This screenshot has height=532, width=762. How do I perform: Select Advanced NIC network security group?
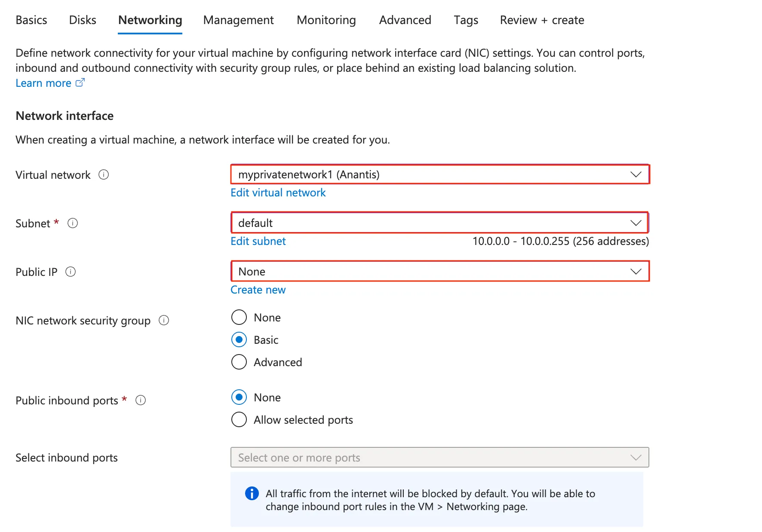point(239,362)
